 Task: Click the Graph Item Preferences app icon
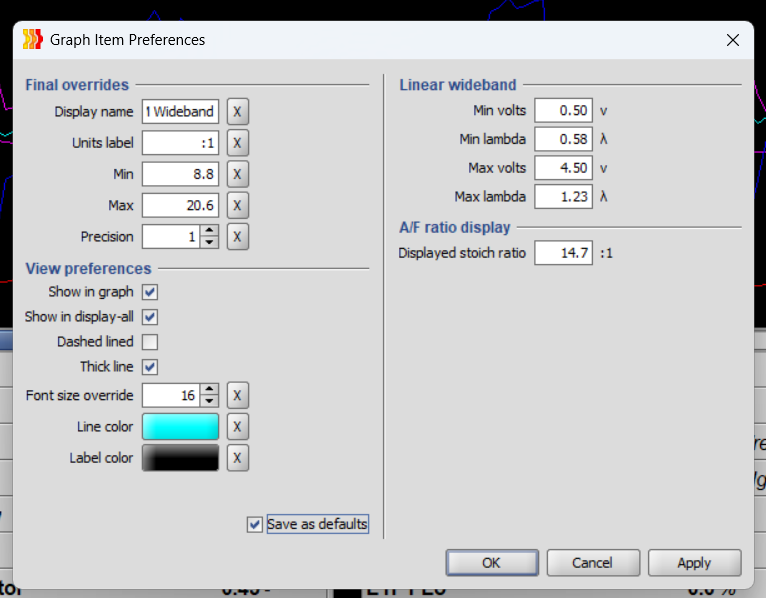[33, 40]
